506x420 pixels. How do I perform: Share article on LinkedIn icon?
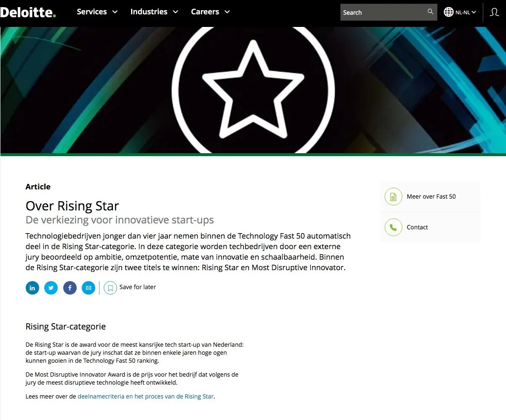coord(32,288)
